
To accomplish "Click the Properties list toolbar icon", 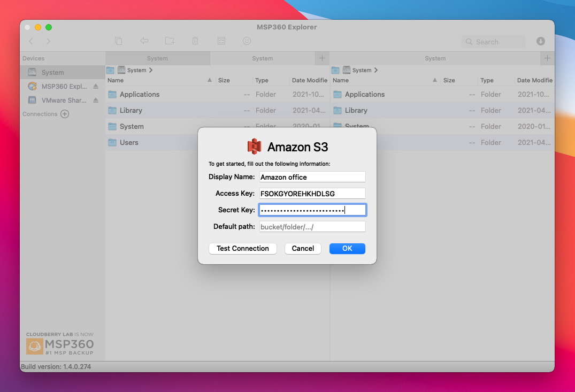I will click(221, 41).
